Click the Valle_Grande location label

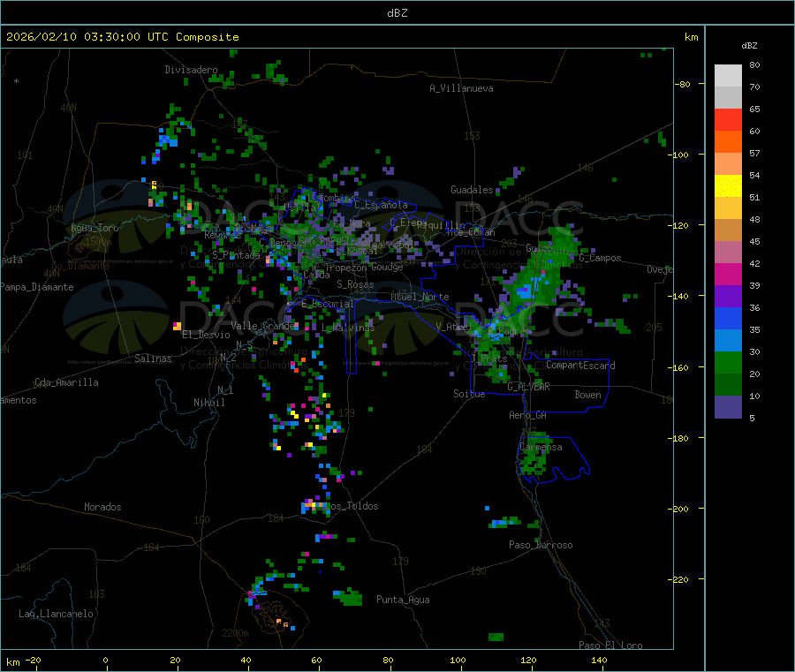262,325
